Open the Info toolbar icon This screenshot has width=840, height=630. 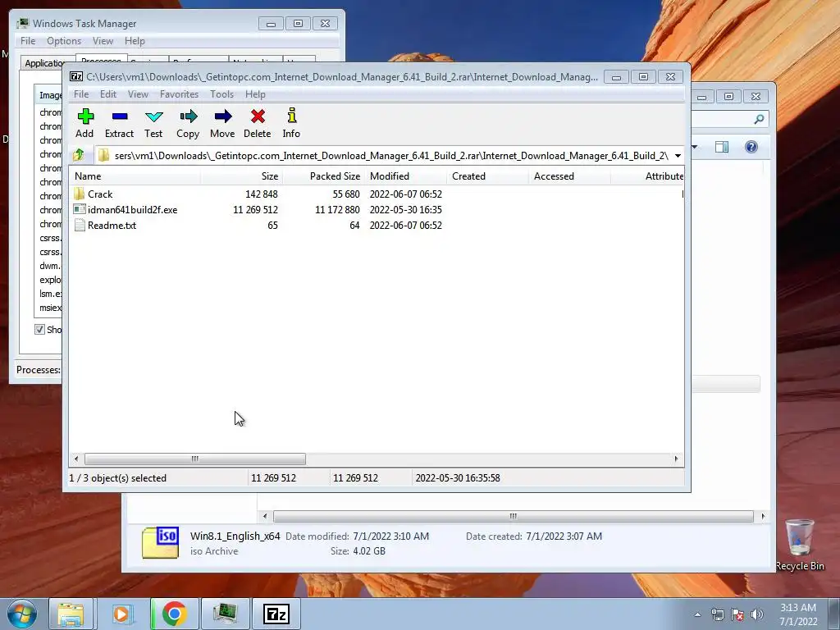pos(291,123)
